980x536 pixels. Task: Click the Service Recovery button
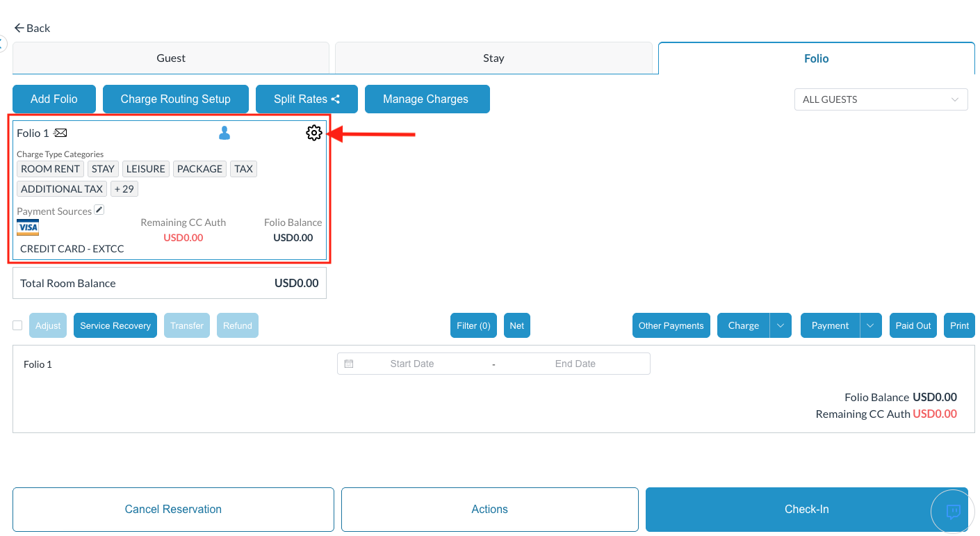[x=115, y=325]
